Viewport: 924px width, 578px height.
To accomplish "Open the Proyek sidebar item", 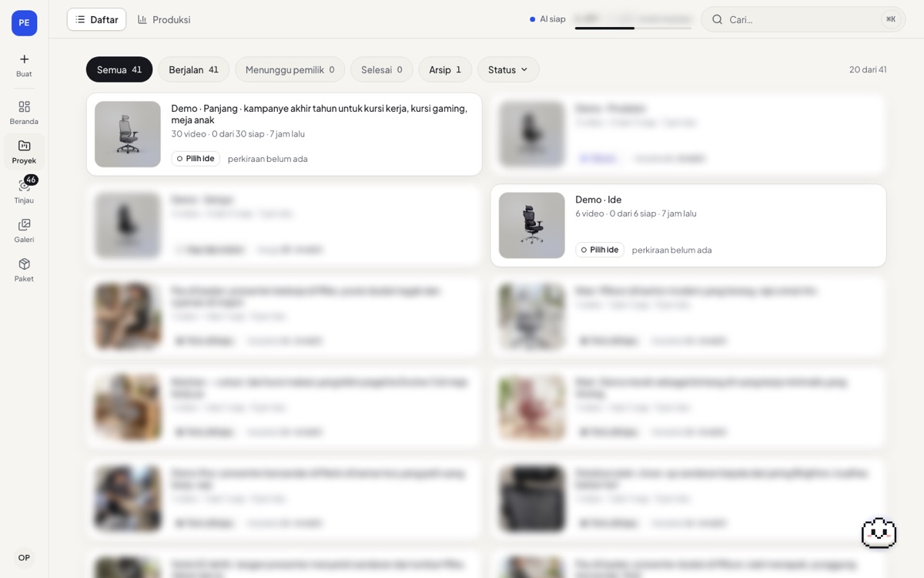I will pos(24,152).
